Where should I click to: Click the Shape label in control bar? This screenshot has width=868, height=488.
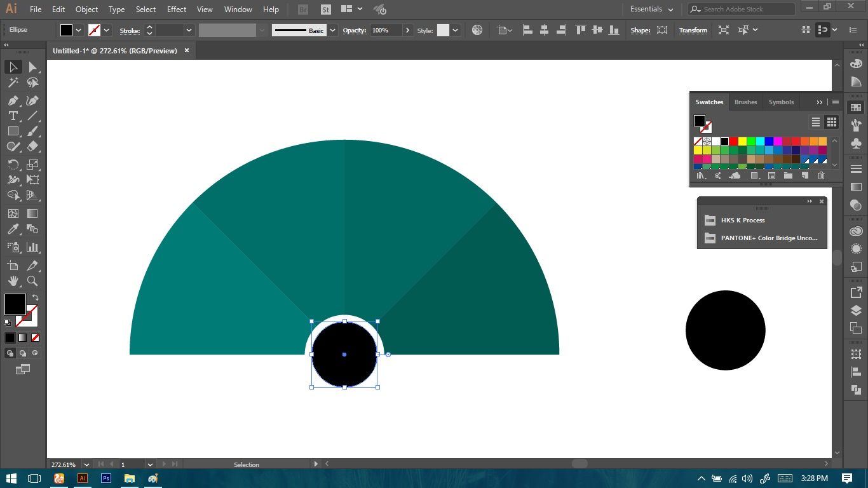pos(641,30)
